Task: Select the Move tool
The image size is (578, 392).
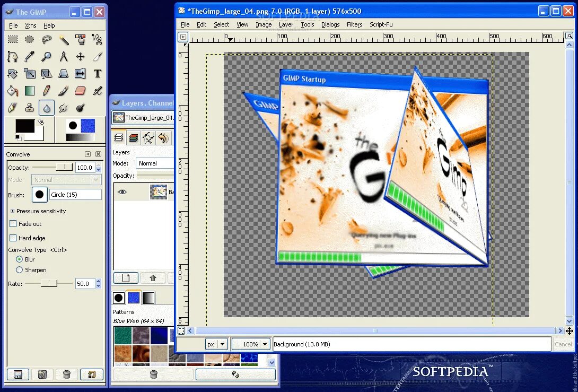Action: pos(81,56)
